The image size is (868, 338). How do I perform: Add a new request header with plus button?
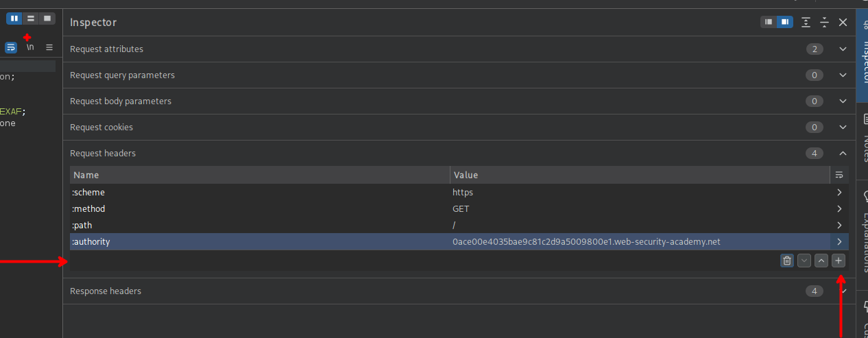[839, 261]
